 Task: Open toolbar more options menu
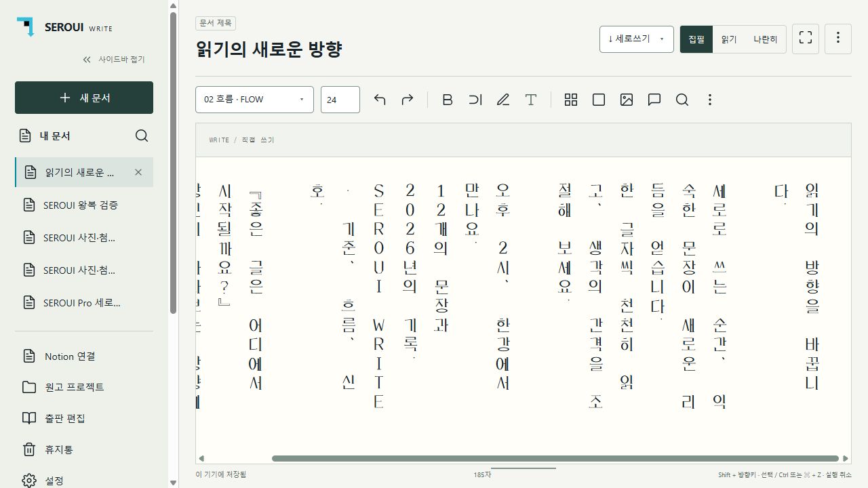[710, 100]
